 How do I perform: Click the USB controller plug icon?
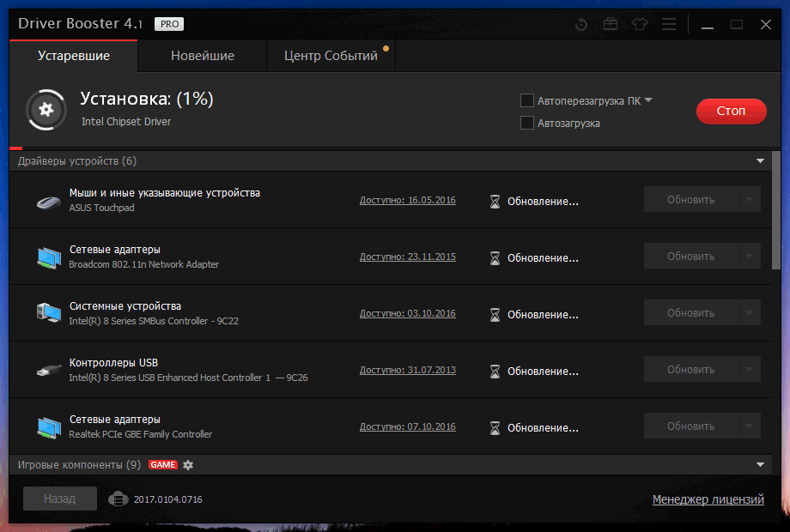[x=49, y=371]
